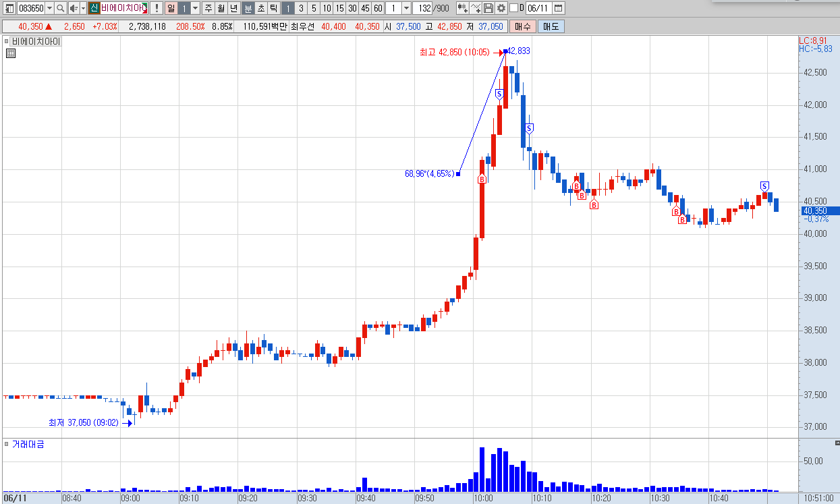Click the custom interval value field before 132/900
The height and width of the screenshot is (504, 840).
393,8
